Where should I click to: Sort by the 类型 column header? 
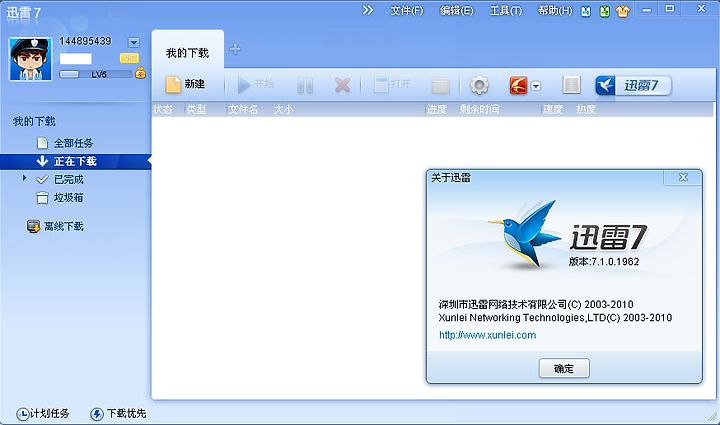(196, 110)
